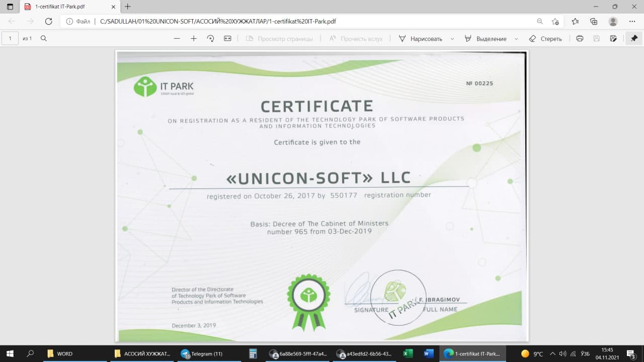Fit the PDF to page width
The height and width of the screenshot is (362, 644).
tap(227, 39)
